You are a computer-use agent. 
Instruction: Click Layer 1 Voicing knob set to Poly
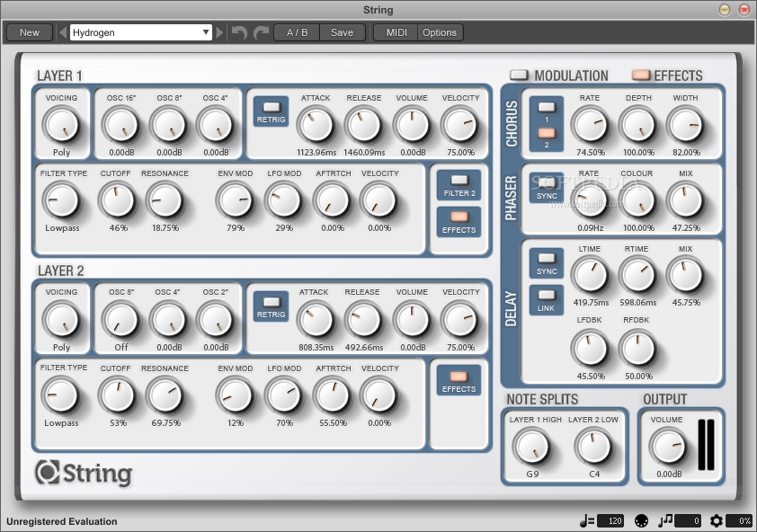click(61, 125)
